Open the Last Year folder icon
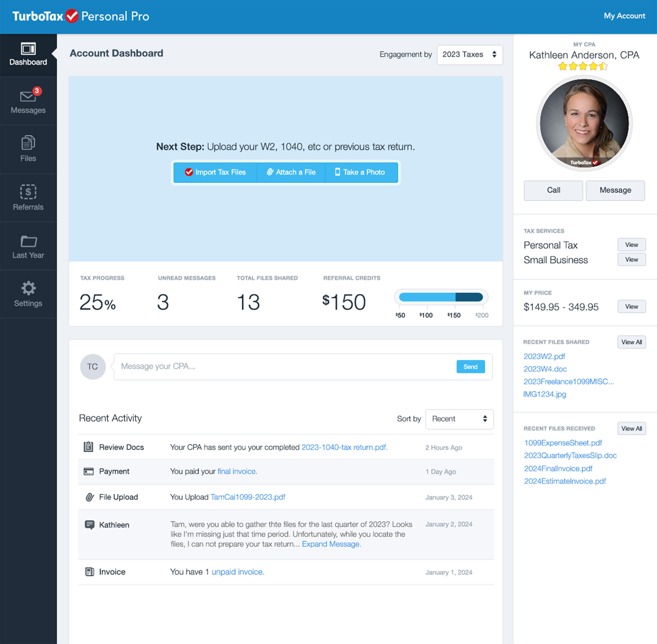The height and width of the screenshot is (644, 657). pyautogui.click(x=29, y=241)
